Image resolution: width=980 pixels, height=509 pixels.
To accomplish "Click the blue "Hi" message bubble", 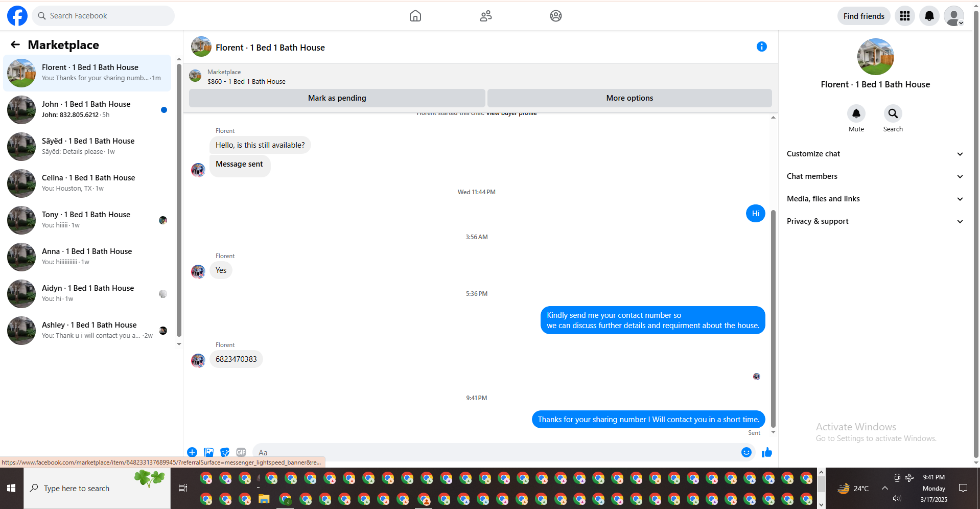I will (756, 214).
